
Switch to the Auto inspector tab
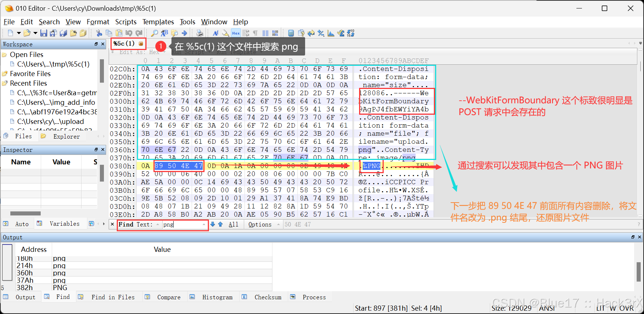[x=18, y=224]
